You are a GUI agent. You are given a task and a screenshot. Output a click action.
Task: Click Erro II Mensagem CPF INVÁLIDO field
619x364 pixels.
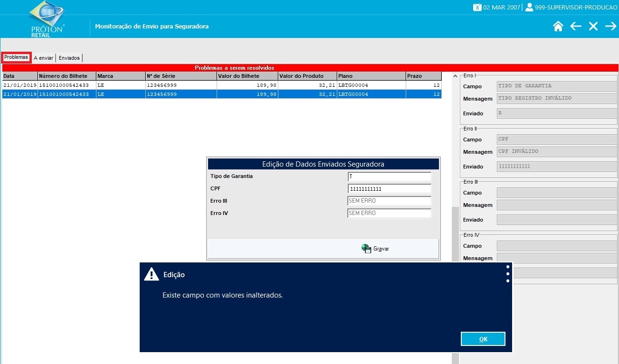[557, 151]
